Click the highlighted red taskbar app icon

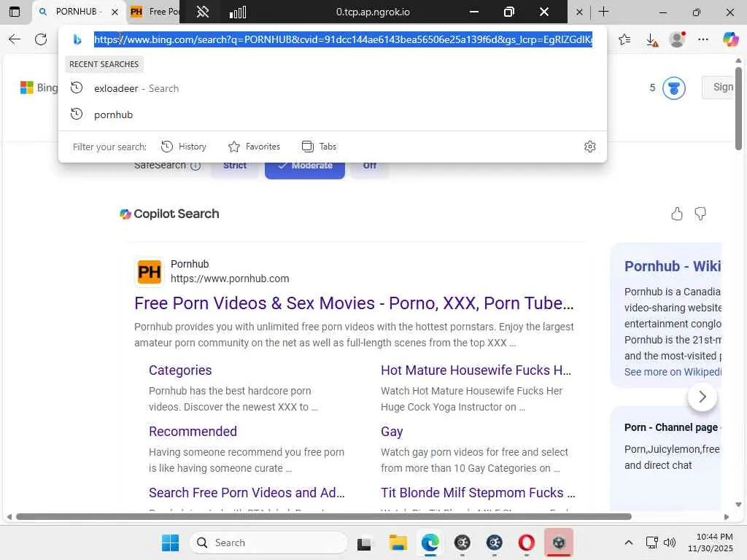559,542
